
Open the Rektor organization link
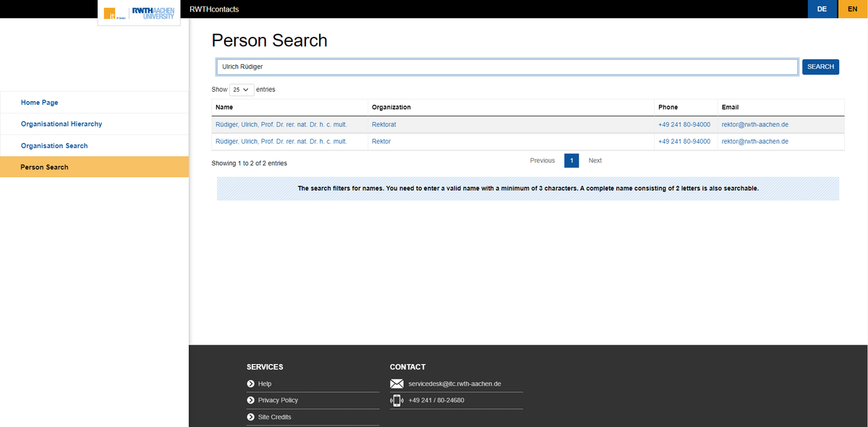point(381,142)
